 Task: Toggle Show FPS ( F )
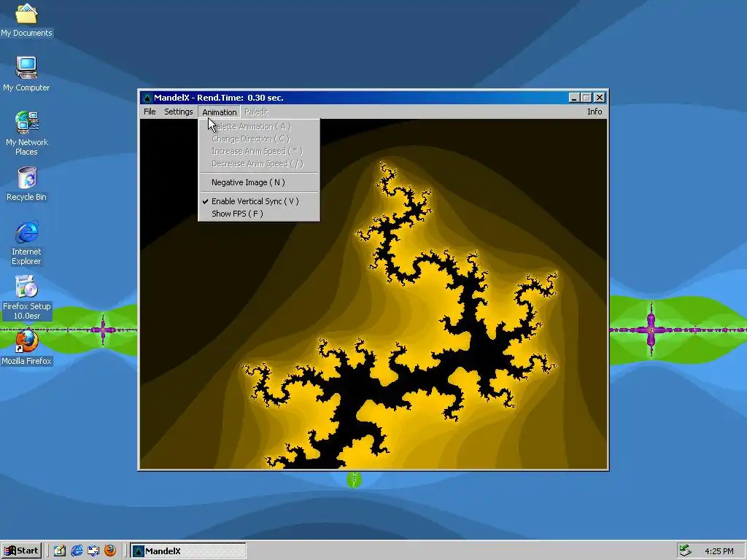point(259,214)
